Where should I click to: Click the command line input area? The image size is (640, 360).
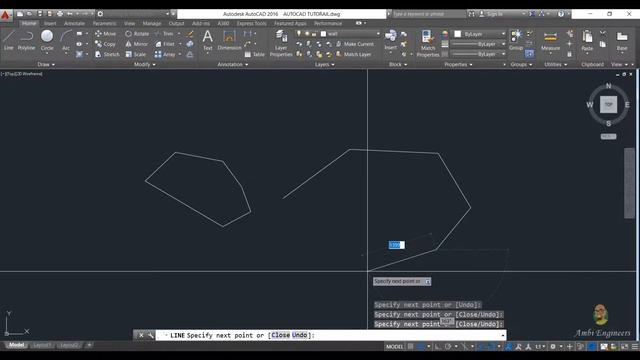click(x=331, y=335)
